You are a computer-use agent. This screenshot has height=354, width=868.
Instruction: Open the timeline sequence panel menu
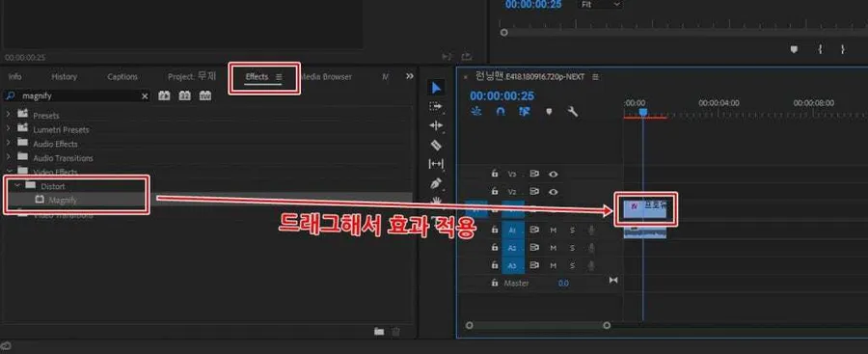pos(595,77)
